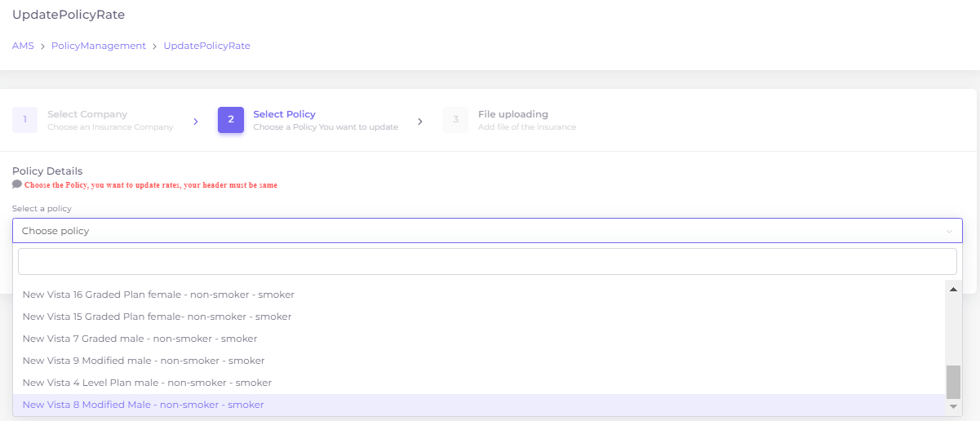Click the dropdown arrow in Choose policy
980x421 pixels.
pos(949,232)
